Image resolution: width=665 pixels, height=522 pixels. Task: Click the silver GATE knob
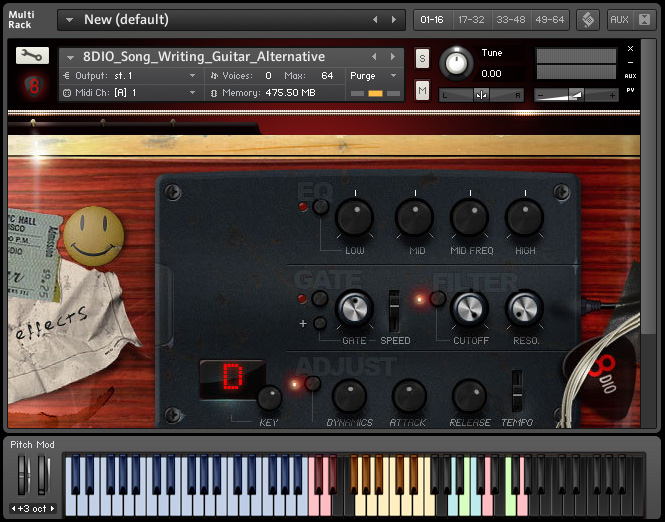[355, 308]
